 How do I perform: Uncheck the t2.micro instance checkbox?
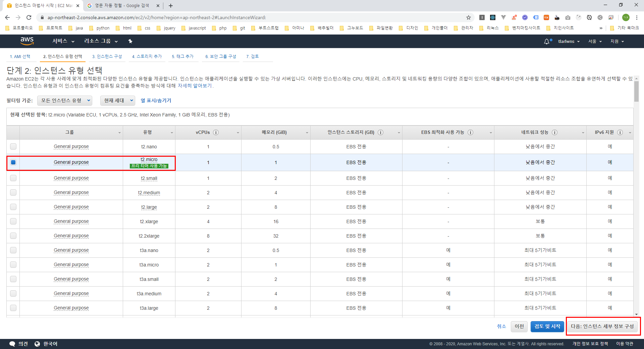[x=13, y=162]
